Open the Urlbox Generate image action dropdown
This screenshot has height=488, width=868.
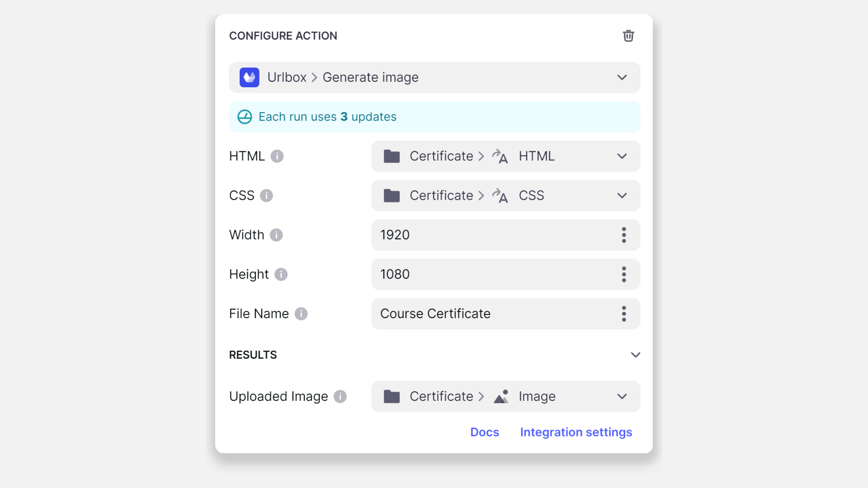622,77
